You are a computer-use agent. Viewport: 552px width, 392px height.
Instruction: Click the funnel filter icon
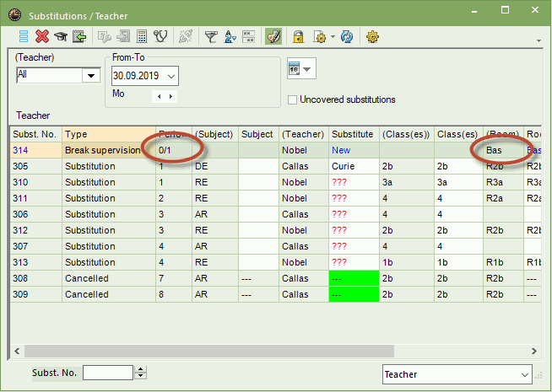(x=211, y=36)
